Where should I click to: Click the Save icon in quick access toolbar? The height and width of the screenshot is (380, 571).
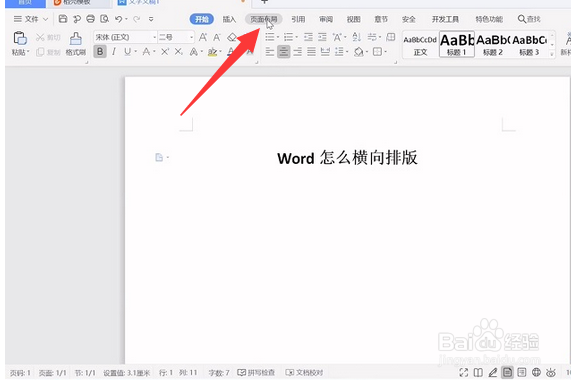63,19
